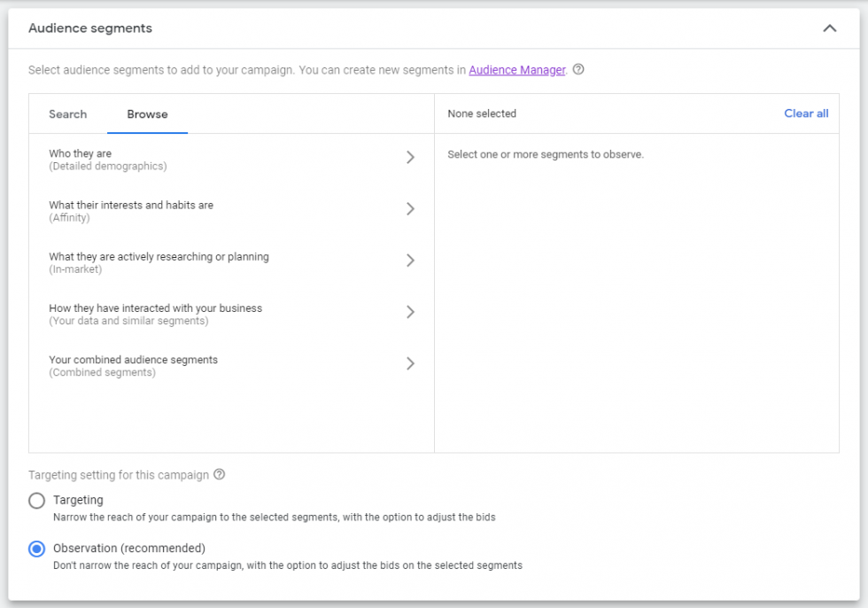
Task: Select the Targeting radio option
Action: pos(36,500)
